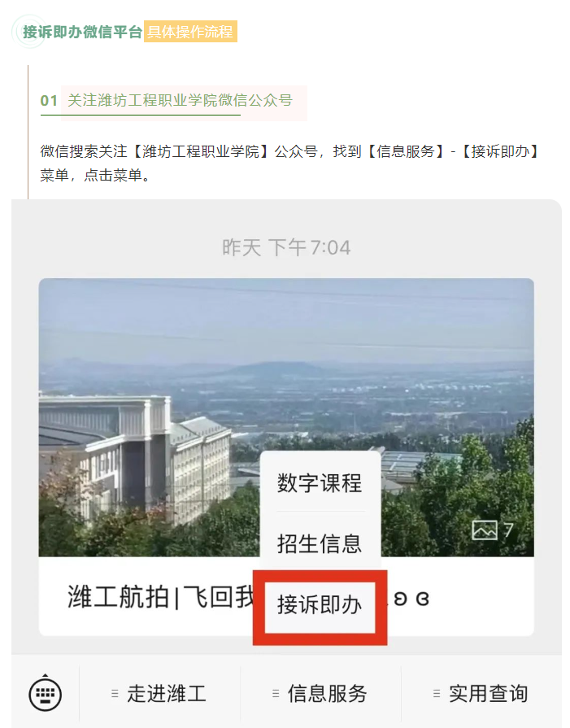
Task: Click step 01 heading 关注潍坊工程职业学院微信公众号
Action: [x=180, y=100]
